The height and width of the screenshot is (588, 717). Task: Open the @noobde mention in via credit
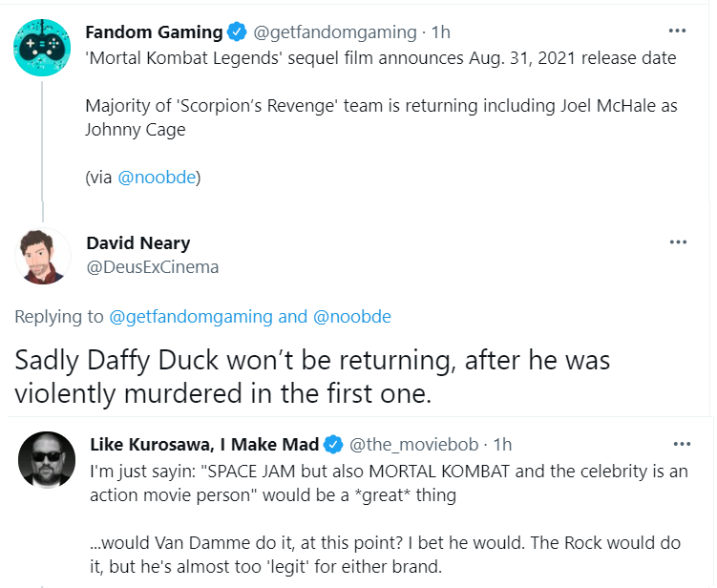(157, 177)
